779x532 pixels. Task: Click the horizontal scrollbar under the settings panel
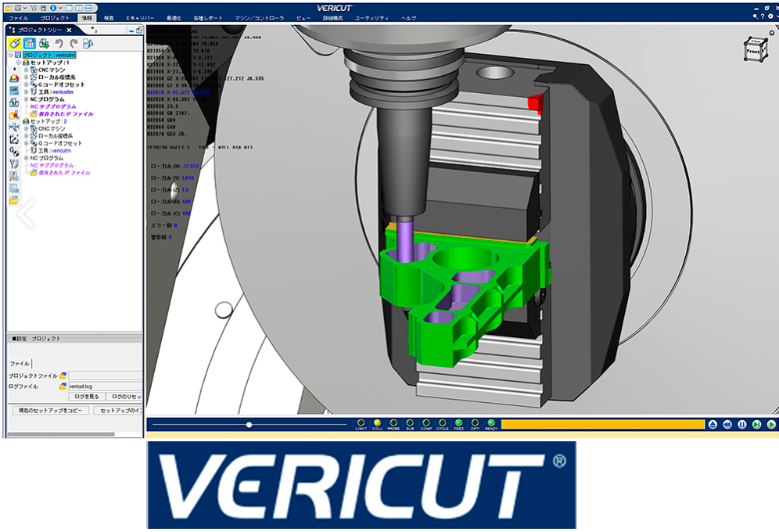pyautogui.click(x=61, y=434)
